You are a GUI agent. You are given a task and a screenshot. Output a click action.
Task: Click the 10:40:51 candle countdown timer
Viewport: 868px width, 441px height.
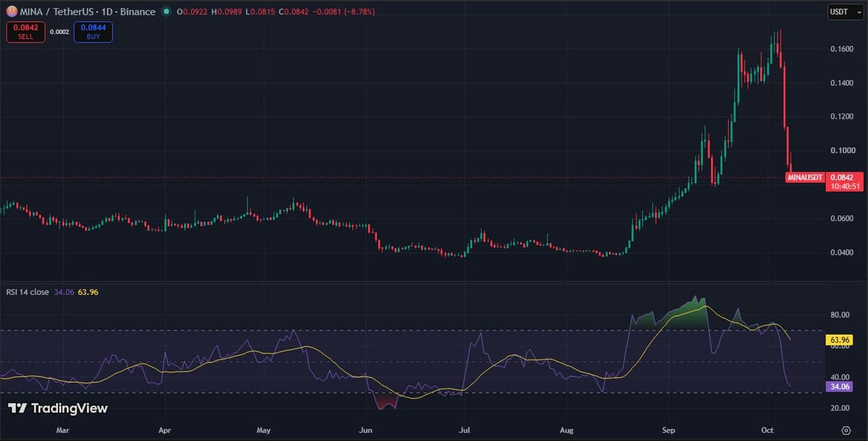pyautogui.click(x=844, y=186)
